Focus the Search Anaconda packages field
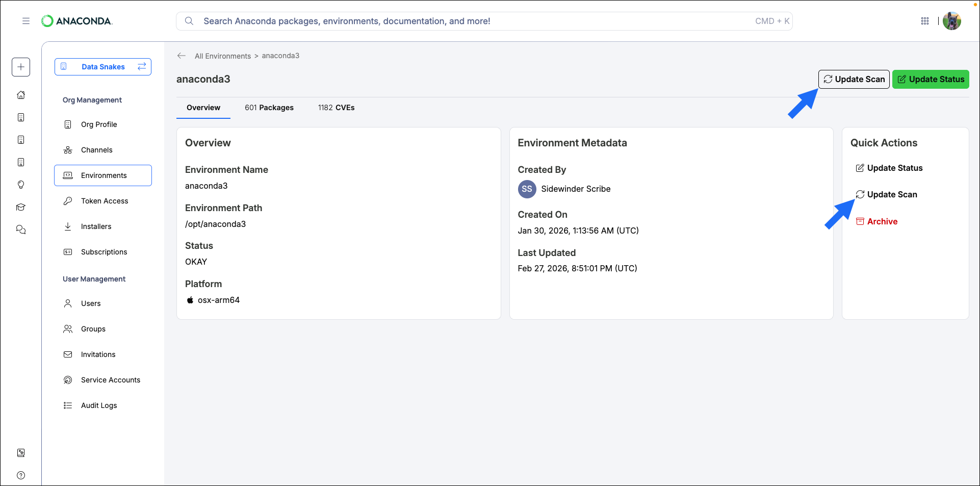This screenshot has height=486, width=980. [484, 21]
